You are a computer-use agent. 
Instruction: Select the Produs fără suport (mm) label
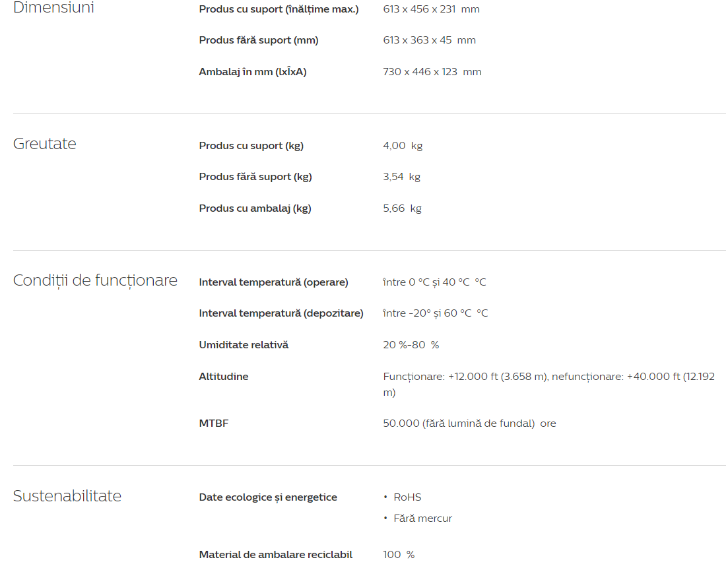click(x=259, y=40)
